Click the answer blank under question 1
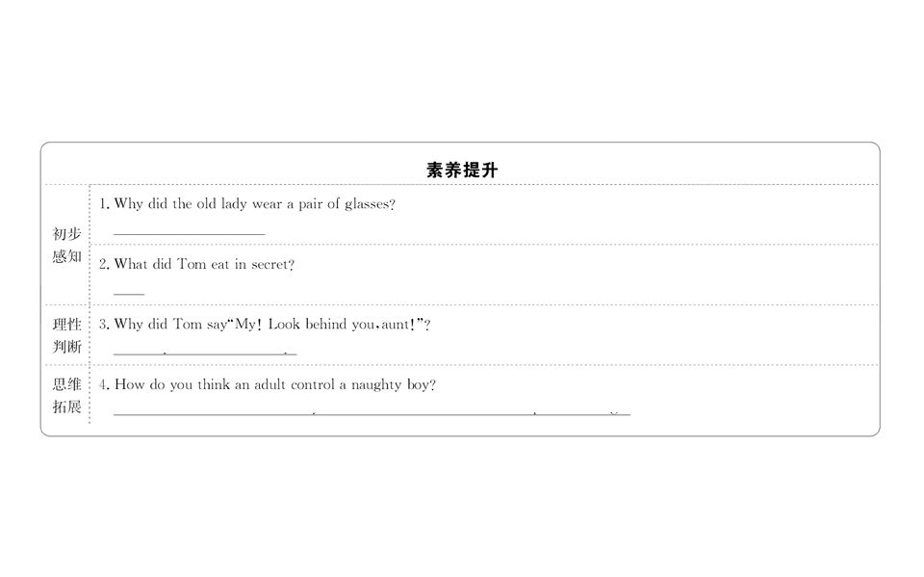 coord(189,233)
